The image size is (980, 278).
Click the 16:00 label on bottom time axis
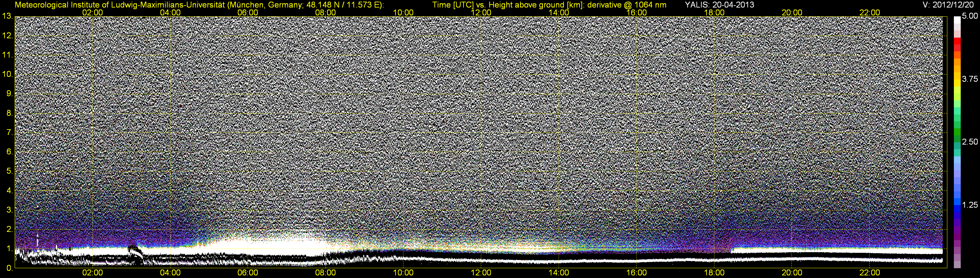click(x=636, y=273)
